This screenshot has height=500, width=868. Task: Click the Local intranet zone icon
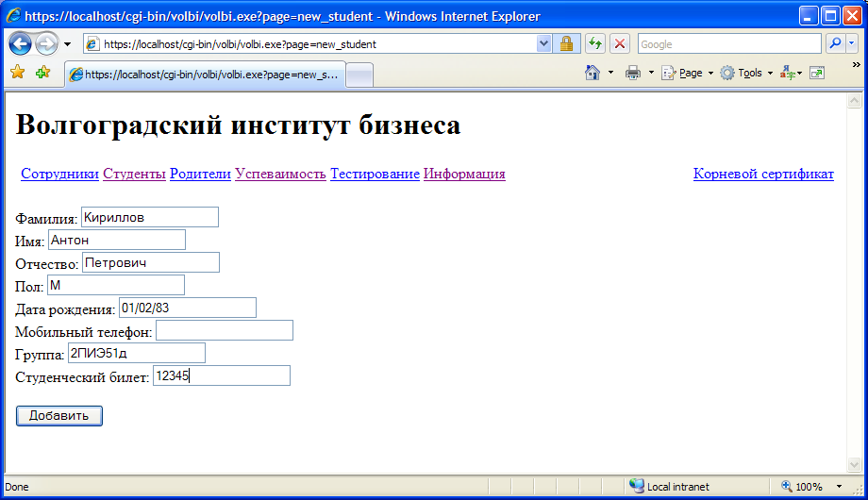pos(637,486)
